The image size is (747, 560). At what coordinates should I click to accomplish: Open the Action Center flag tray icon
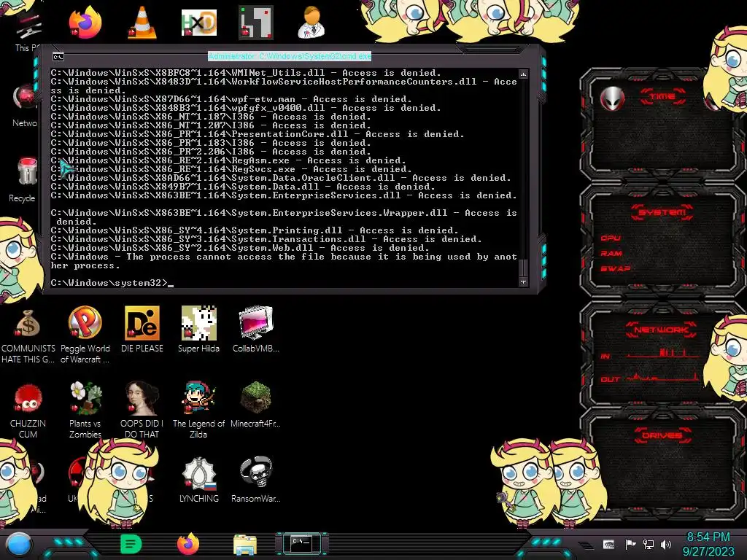click(x=630, y=544)
